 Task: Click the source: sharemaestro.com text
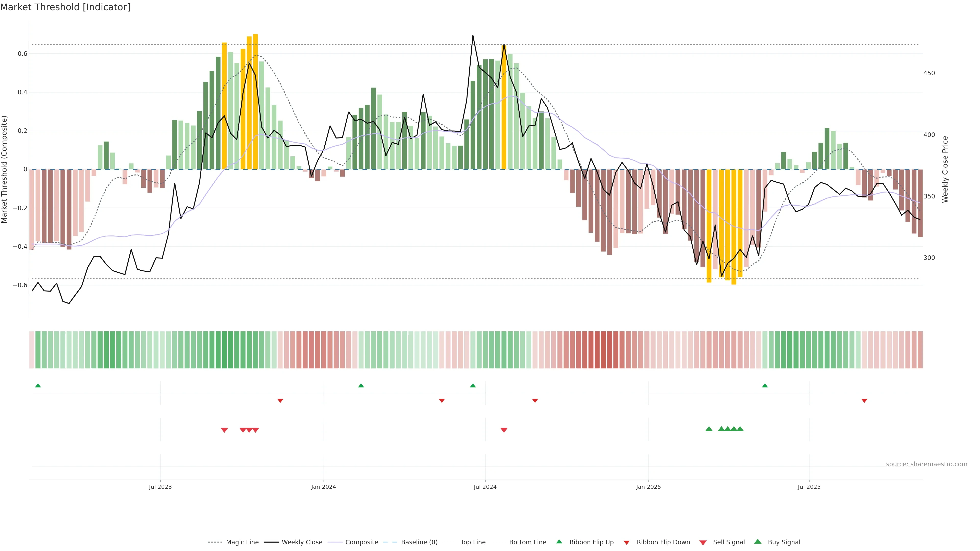(926, 464)
